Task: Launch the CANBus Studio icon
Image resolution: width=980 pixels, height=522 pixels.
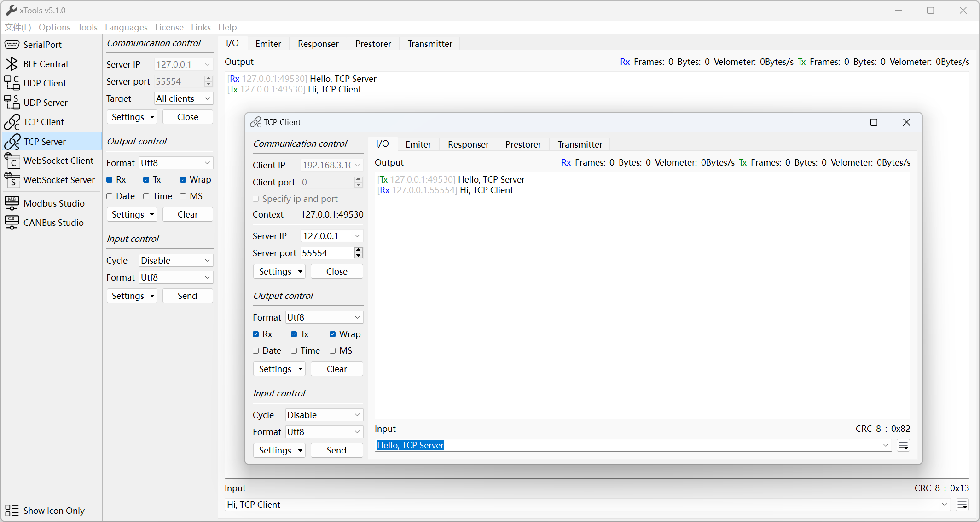Action: coord(12,223)
